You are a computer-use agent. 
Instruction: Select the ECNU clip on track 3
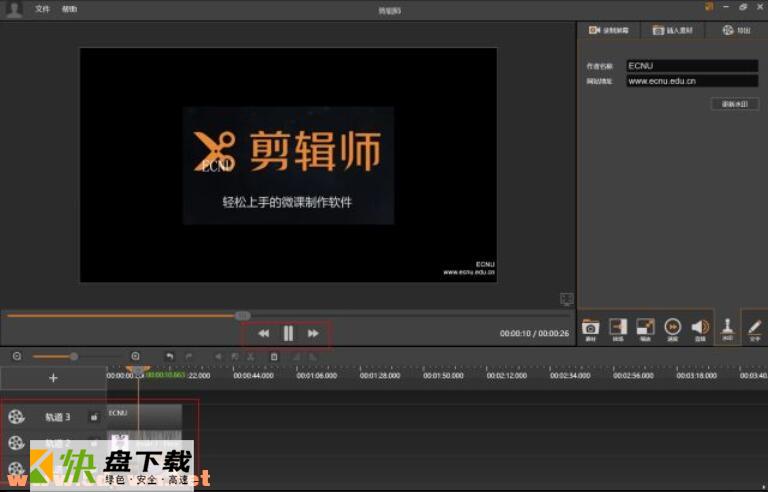[x=145, y=416]
